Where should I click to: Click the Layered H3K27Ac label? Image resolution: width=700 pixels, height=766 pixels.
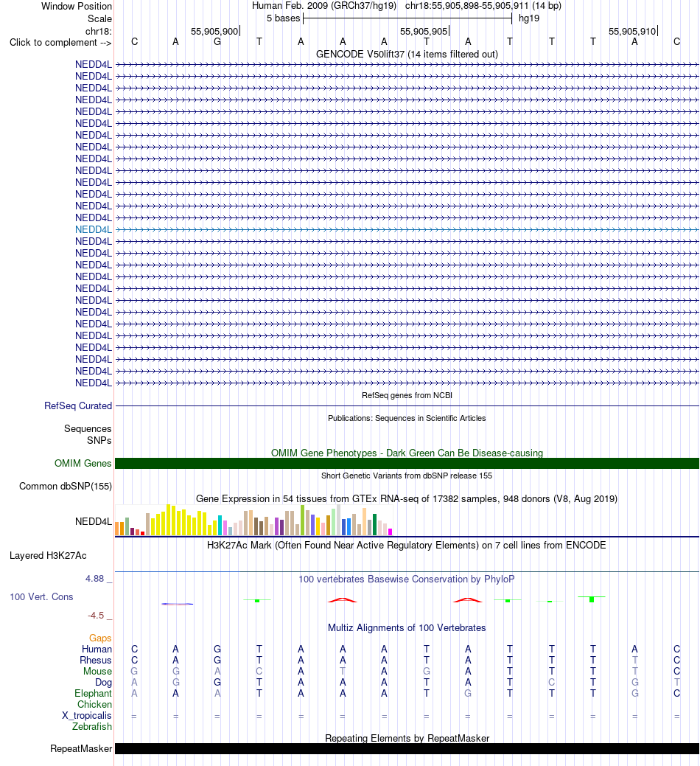[x=48, y=555]
